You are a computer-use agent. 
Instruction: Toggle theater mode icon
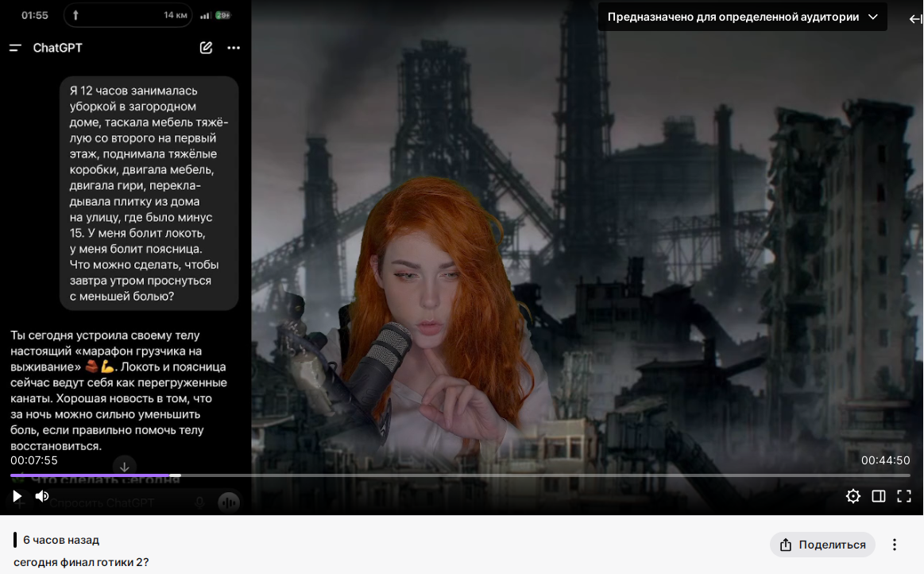(878, 496)
